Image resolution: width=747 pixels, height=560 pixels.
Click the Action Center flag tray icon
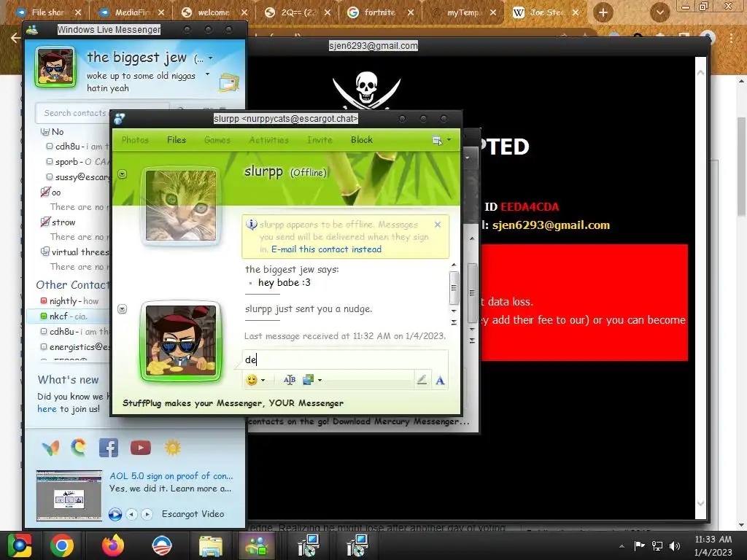click(639, 545)
